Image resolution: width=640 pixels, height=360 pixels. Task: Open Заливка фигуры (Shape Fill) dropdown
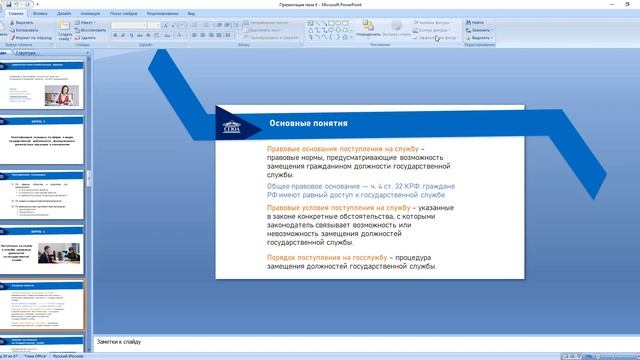[433, 23]
